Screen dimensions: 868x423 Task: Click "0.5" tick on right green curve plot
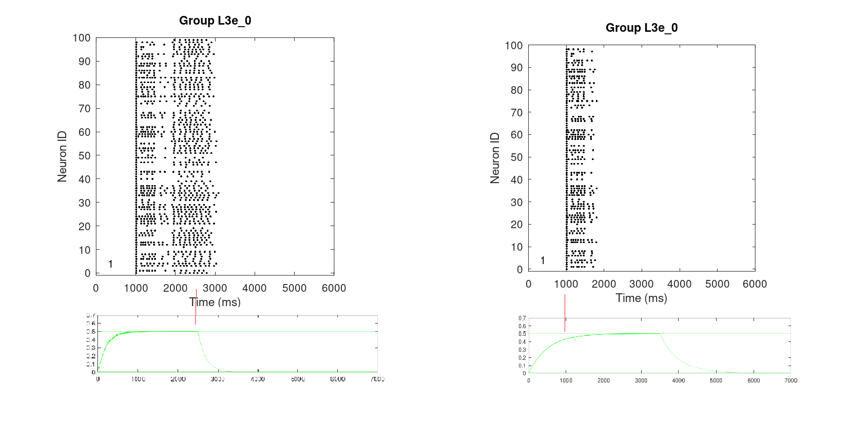(522, 334)
